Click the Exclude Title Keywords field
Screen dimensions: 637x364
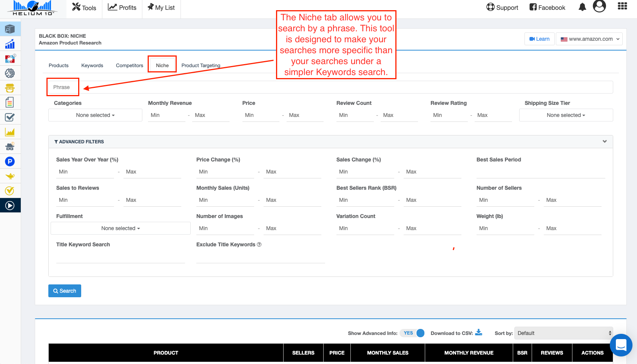tap(261, 257)
